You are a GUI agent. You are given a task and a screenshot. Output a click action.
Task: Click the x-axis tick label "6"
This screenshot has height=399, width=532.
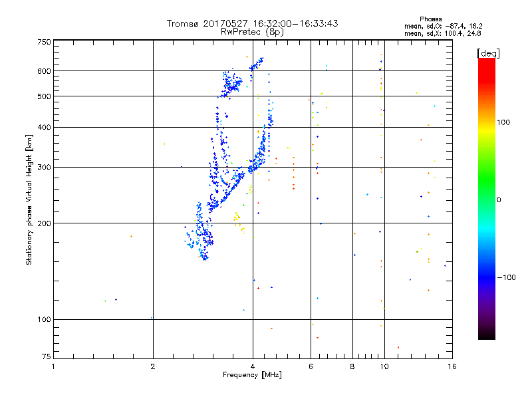point(311,366)
